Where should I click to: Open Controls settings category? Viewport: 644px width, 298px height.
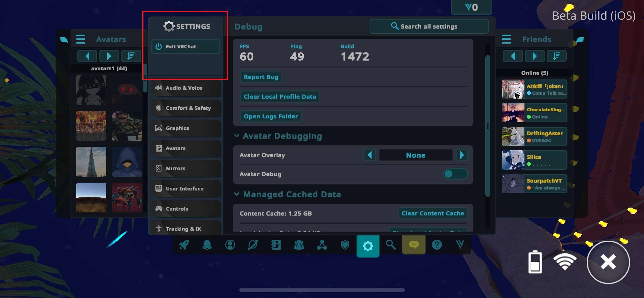tap(186, 209)
